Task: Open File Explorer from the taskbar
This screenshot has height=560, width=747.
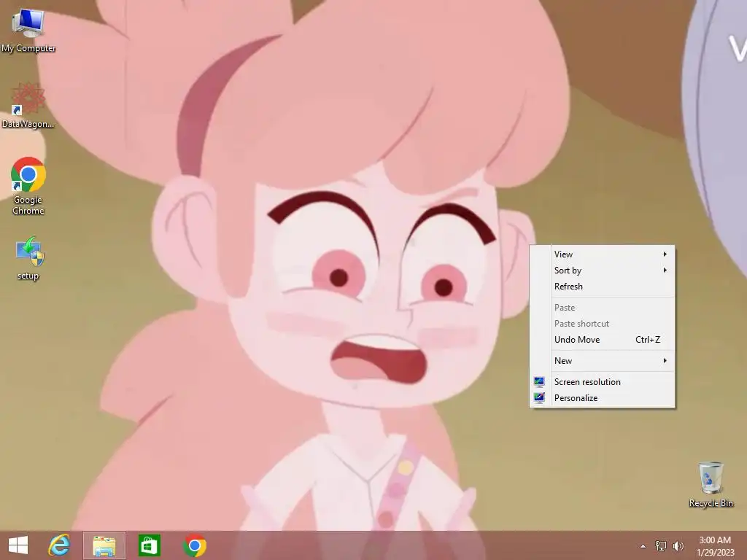Action: click(104, 545)
